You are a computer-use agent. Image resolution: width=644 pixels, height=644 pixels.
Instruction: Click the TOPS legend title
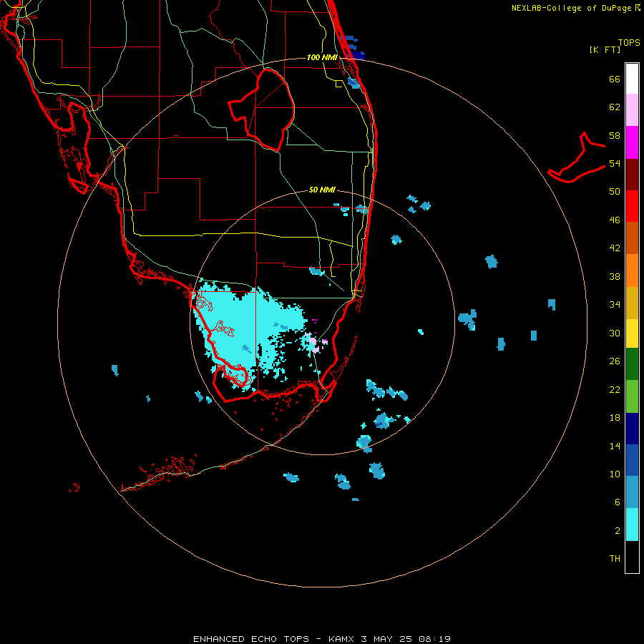click(x=629, y=42)
